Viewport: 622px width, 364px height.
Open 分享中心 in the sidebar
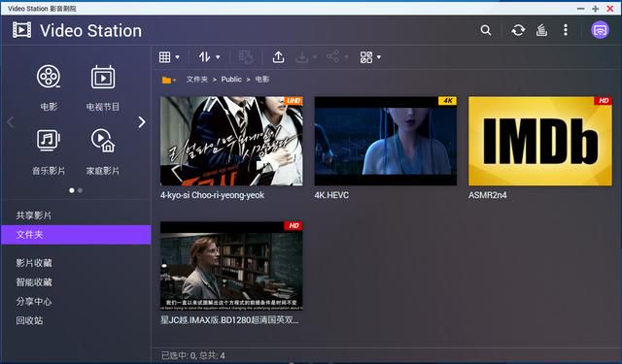pyautogui.click(x=76, y=302)
